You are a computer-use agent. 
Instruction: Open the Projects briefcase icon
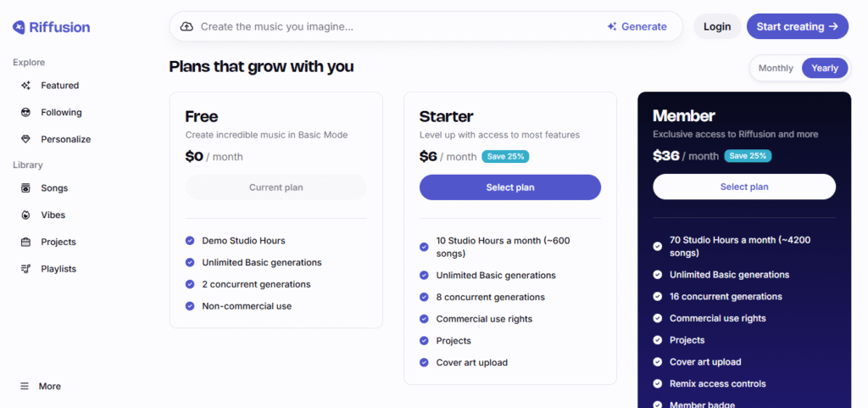pos(25,242)
